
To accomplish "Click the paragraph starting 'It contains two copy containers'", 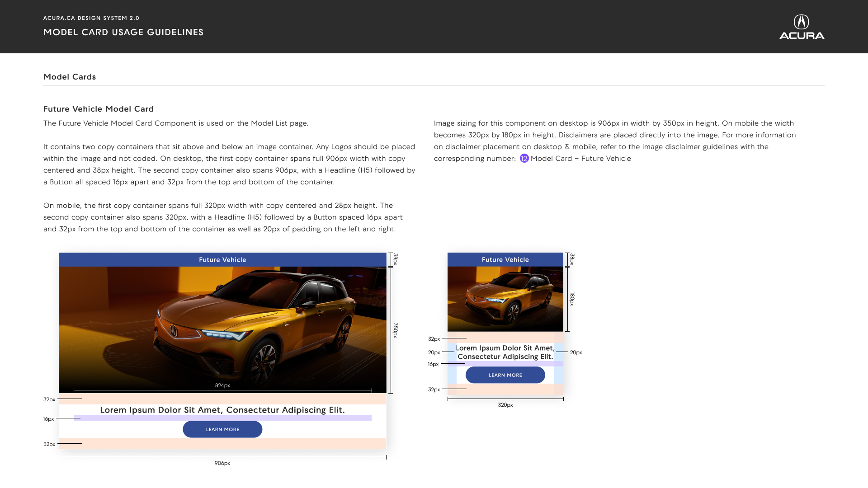I will 229,164.
